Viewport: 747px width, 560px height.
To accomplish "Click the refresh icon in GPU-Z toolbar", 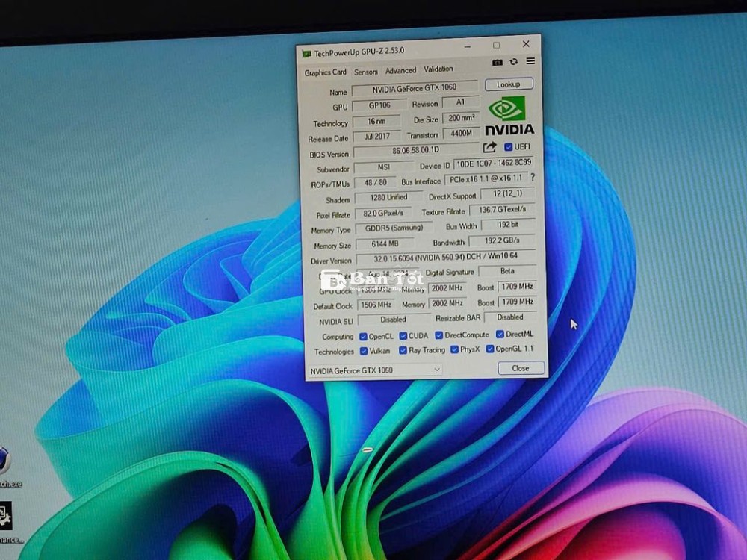I will (x=514, y=62).
